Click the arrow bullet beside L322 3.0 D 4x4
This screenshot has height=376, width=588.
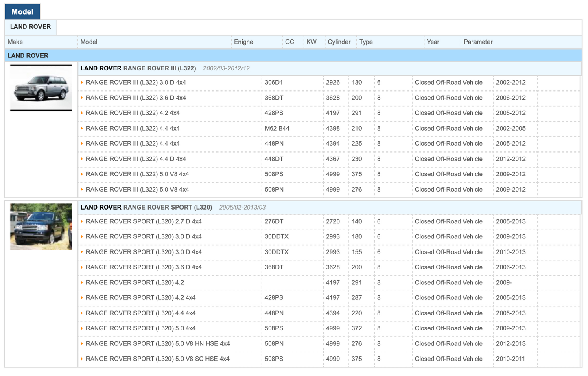click(x=82, y=83)
